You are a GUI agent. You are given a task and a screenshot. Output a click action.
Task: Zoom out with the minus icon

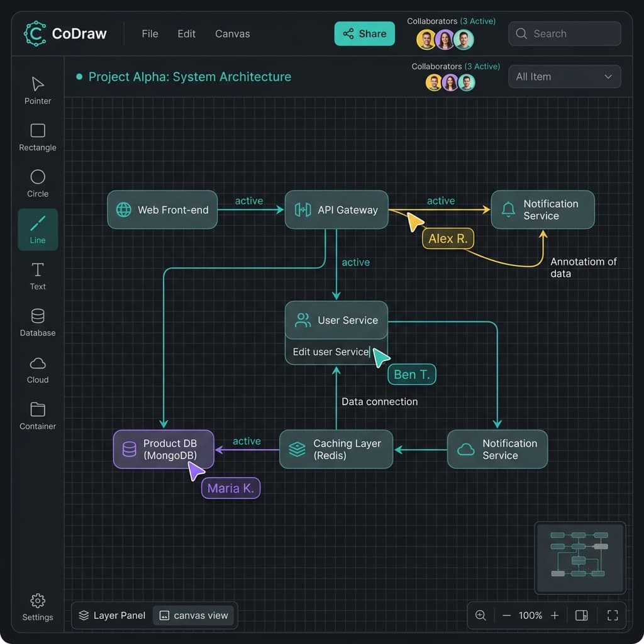tap(506, 615)
